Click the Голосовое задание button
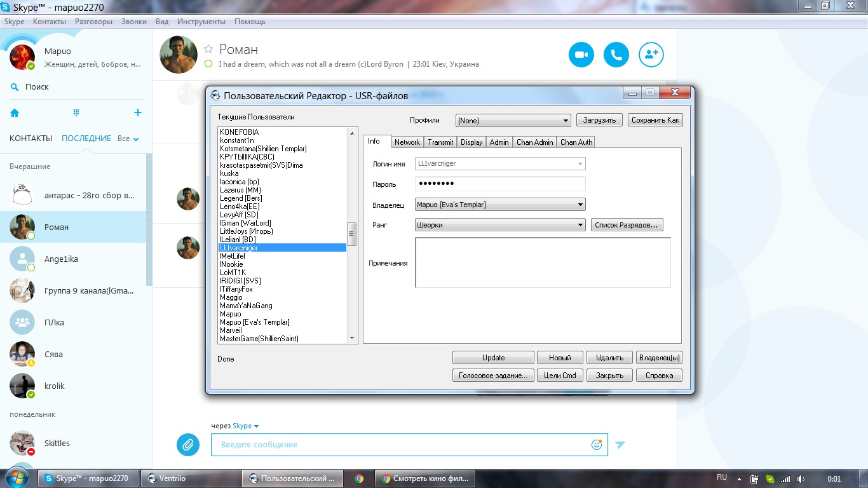The width and height of the screenshot is (868, 488). pyautogui.click(x=493, y=376)
